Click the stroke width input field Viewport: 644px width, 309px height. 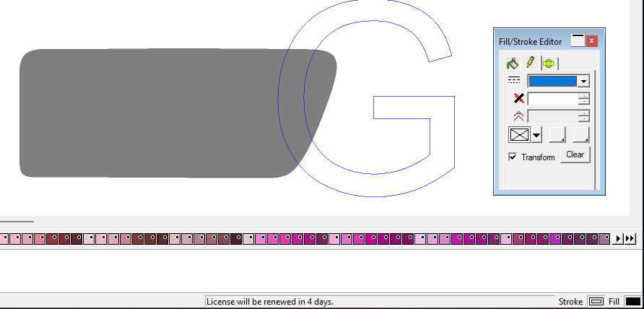coord(553,99)
